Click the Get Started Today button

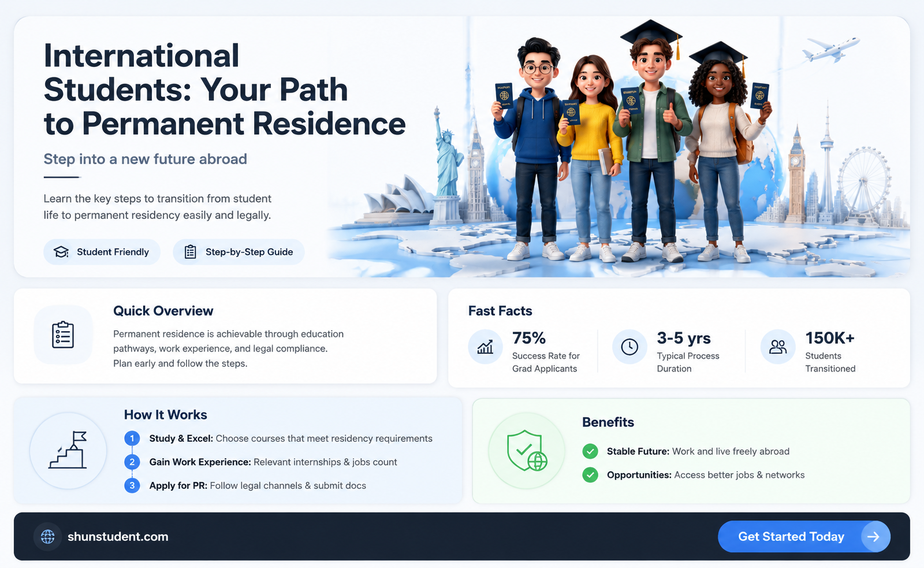(804, 536)
